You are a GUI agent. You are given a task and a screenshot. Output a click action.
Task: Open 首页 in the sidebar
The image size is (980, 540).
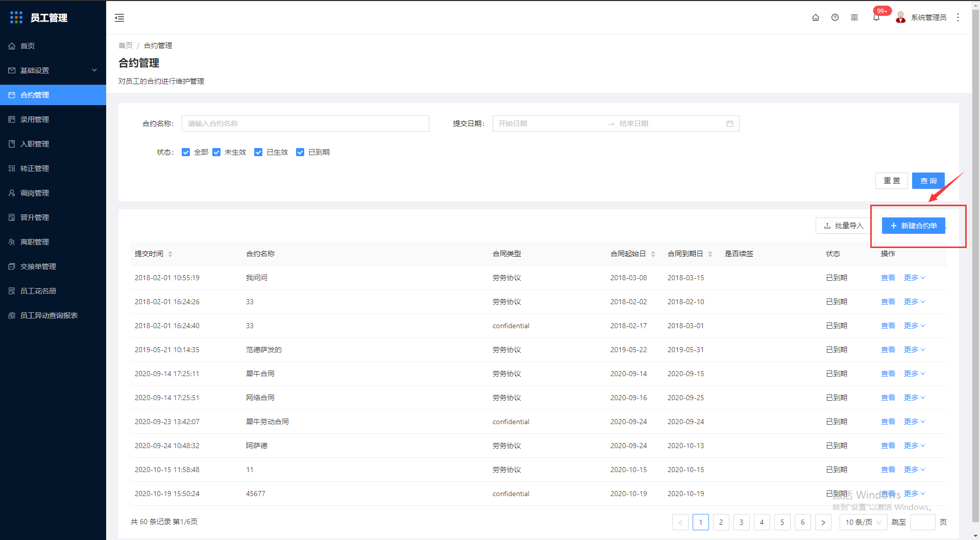point(53,46)
